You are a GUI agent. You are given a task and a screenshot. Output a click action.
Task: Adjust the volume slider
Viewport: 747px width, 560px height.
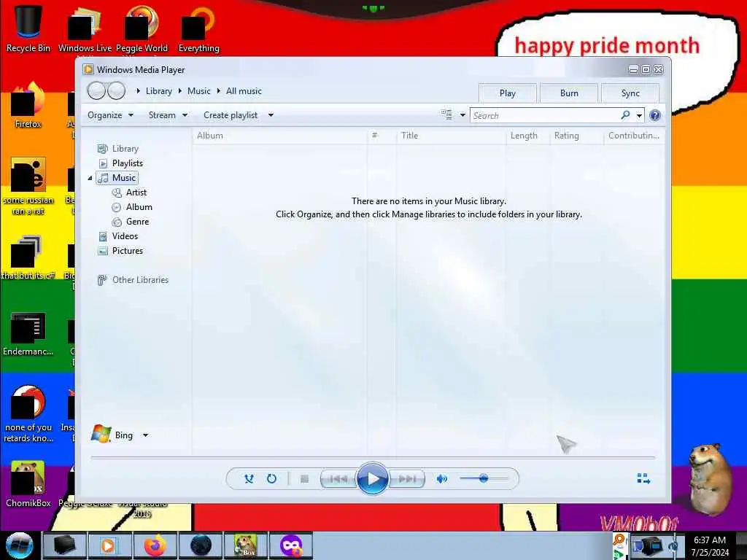tap(484, 478)
